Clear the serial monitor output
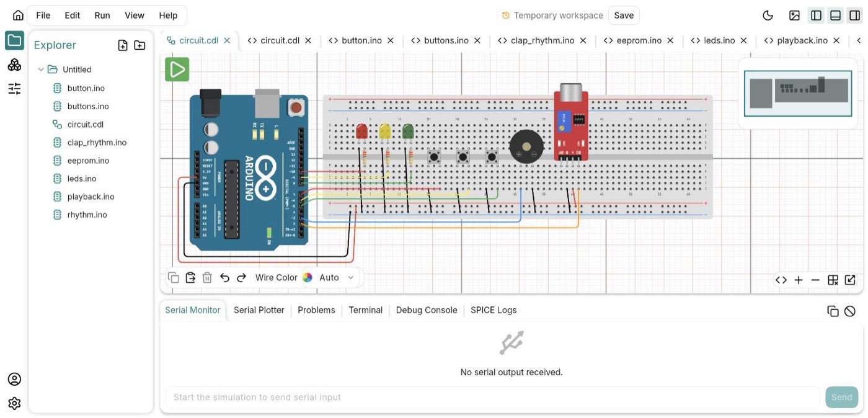This screenshot has width=868, height=418. pos(850,311)
